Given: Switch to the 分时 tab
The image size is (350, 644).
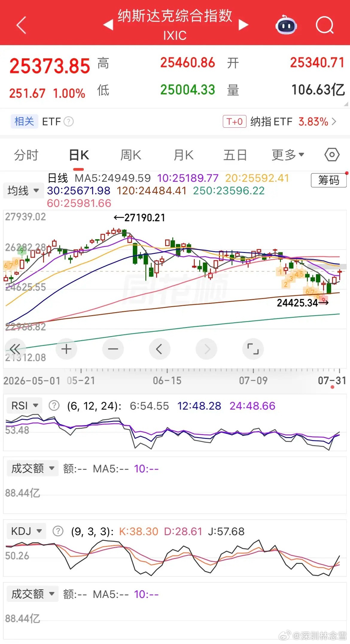Looking at the screenshot, I should click(26, 155).
